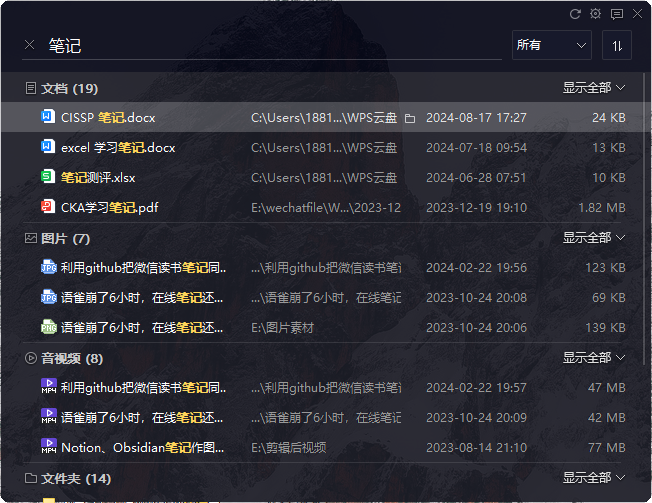Click size 47 MB of the github video
This screenshot has width=652, height=503.
pyautogui.click(x=607, y=387)
